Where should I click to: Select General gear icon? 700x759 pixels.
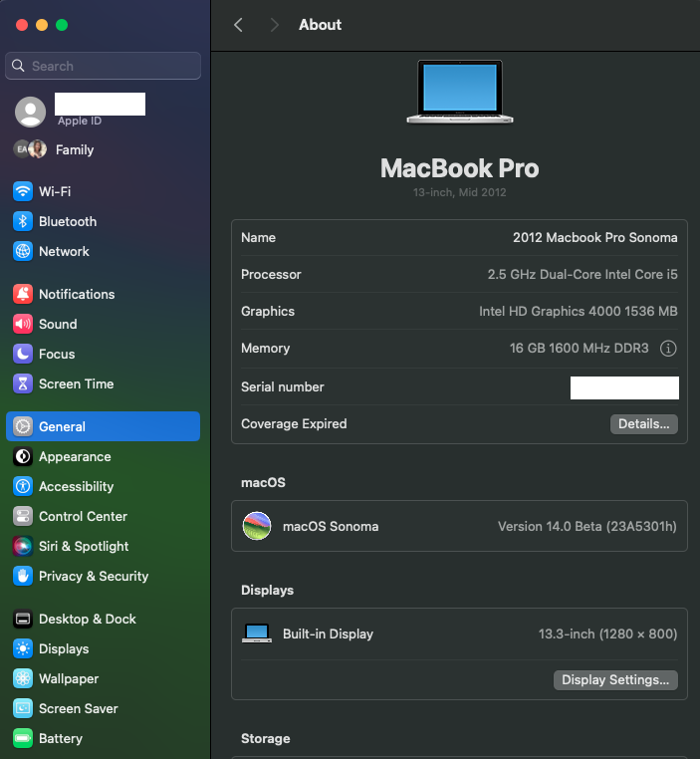pos(23,426)
